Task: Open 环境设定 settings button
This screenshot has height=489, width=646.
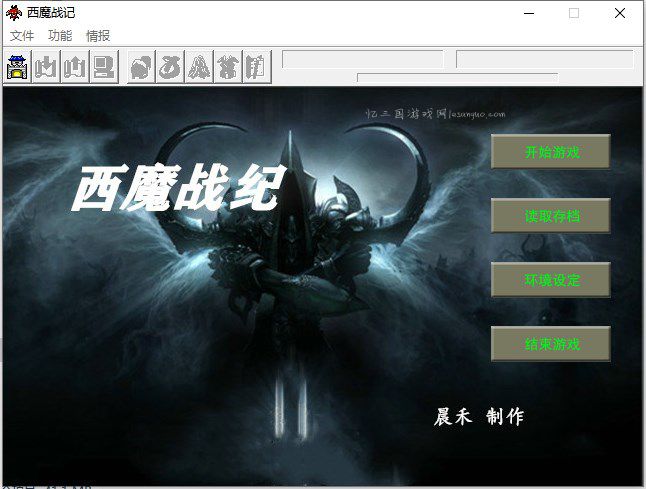Action: pyautogui.click(x=550, y=280)
